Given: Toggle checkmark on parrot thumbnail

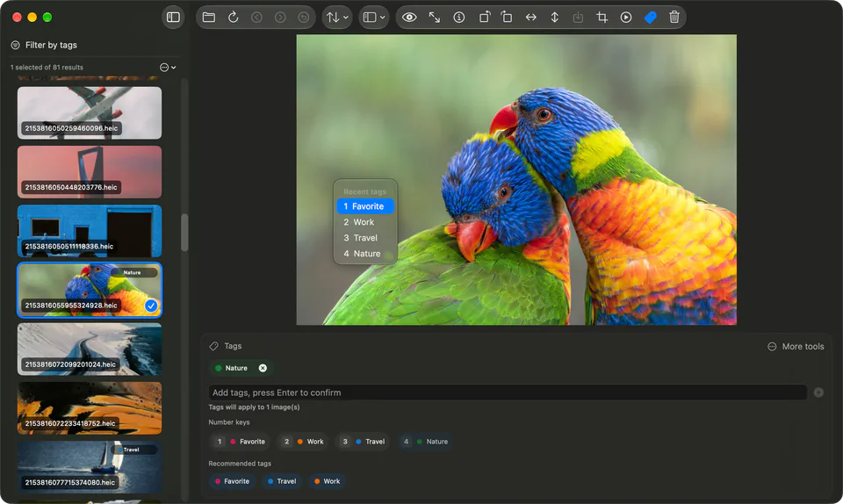Looking at the screenshot, I should pyautogui.click(x=151, y=306).
